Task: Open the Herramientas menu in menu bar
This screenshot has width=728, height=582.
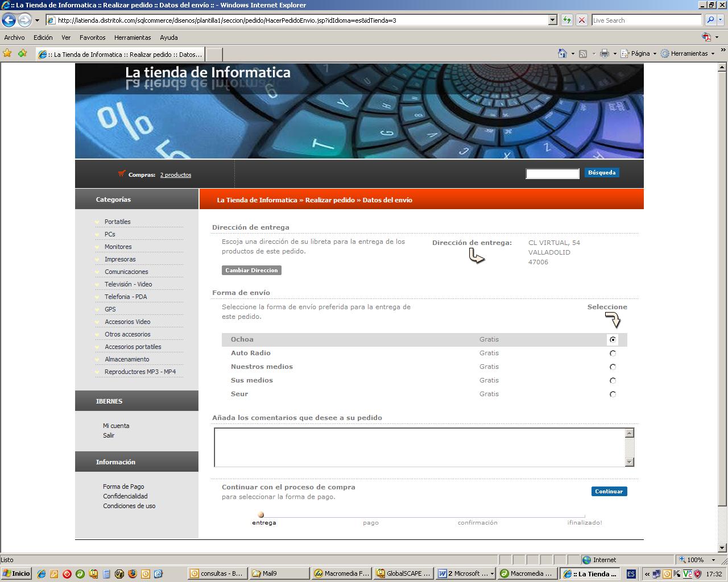Action: click(132, 38)
